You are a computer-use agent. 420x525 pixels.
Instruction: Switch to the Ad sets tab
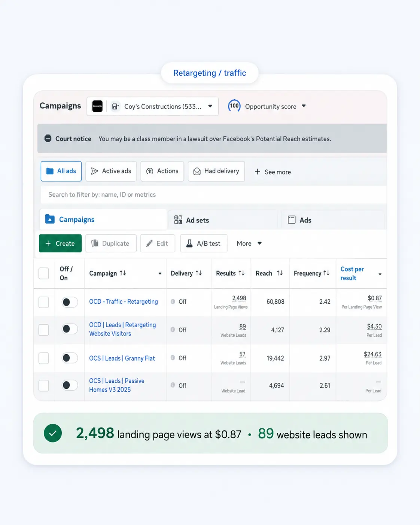tap(224, 220)
